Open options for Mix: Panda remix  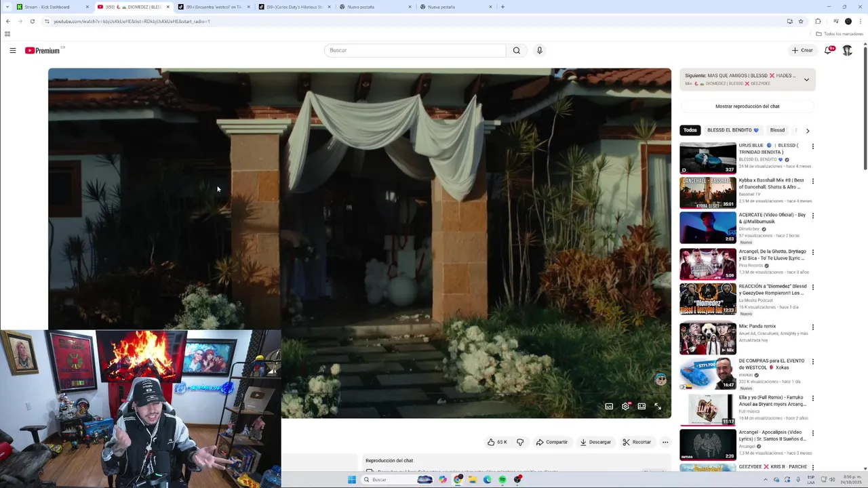coord(812,327)
